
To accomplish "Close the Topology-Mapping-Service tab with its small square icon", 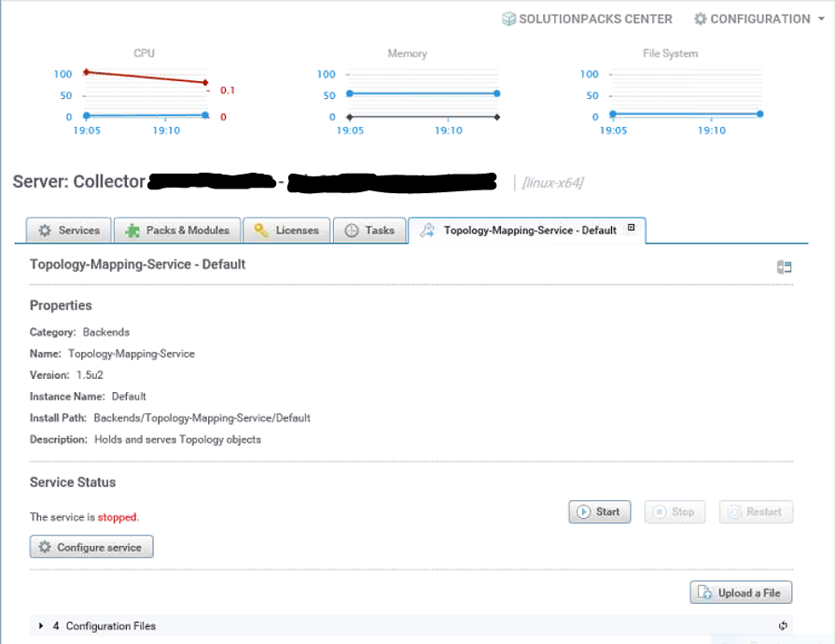I will 631,228.
